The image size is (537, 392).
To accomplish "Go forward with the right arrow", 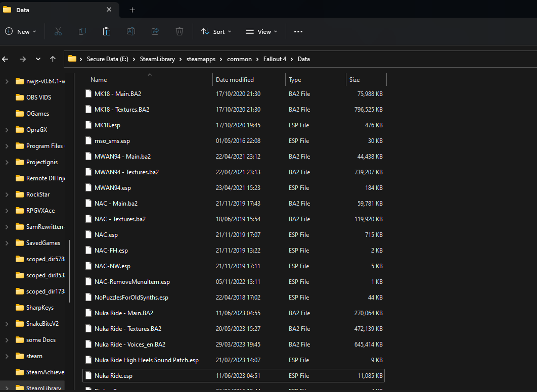I will 23,59.
